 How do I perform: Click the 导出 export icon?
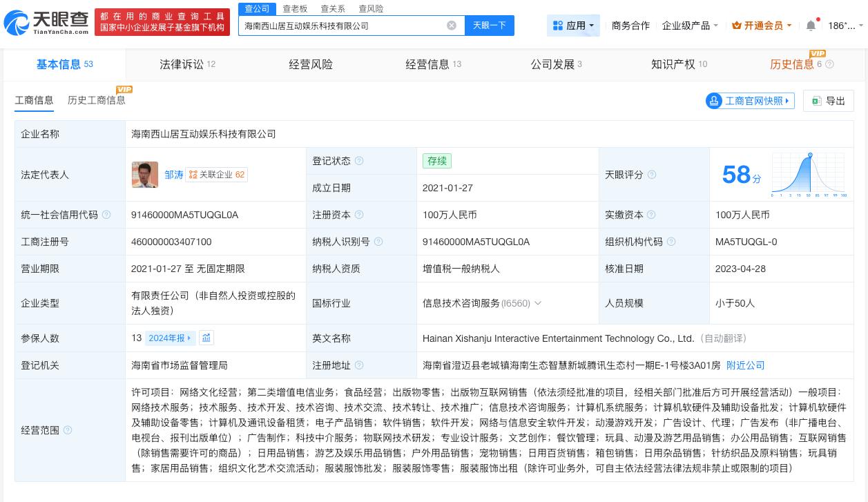point(817,101)
